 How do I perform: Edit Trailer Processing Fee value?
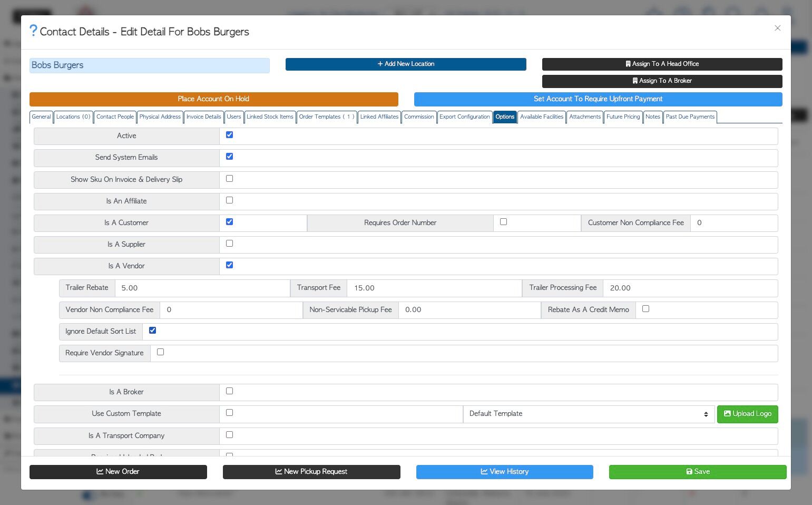[x=690, y=288]
